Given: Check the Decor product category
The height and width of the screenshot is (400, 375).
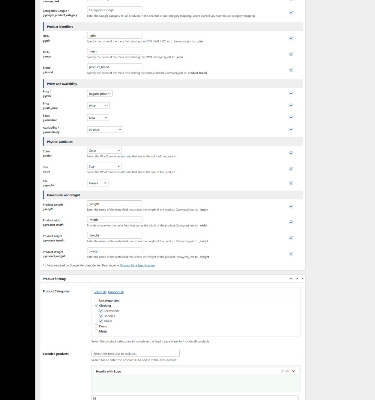Looking at the screenshot, I should [97, 326].
